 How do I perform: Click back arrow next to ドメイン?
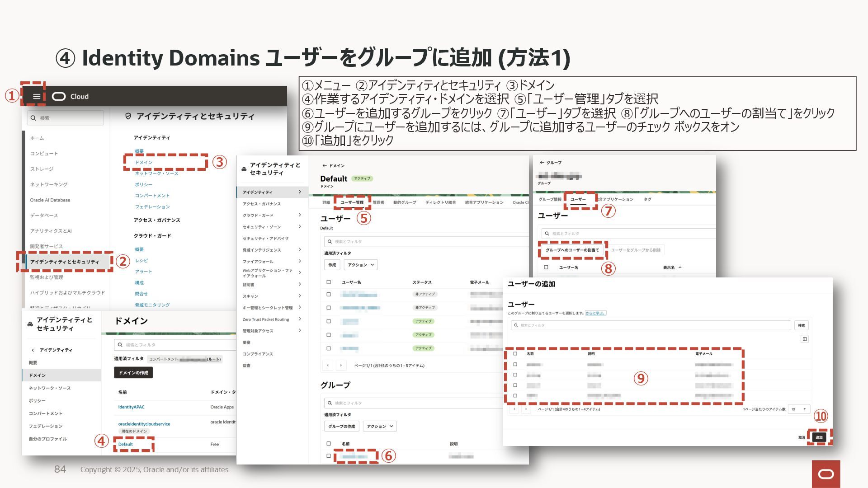pyautogui.click(x=324, y=166)
